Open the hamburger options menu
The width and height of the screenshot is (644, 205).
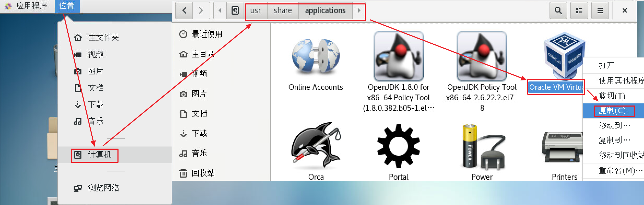600,10
